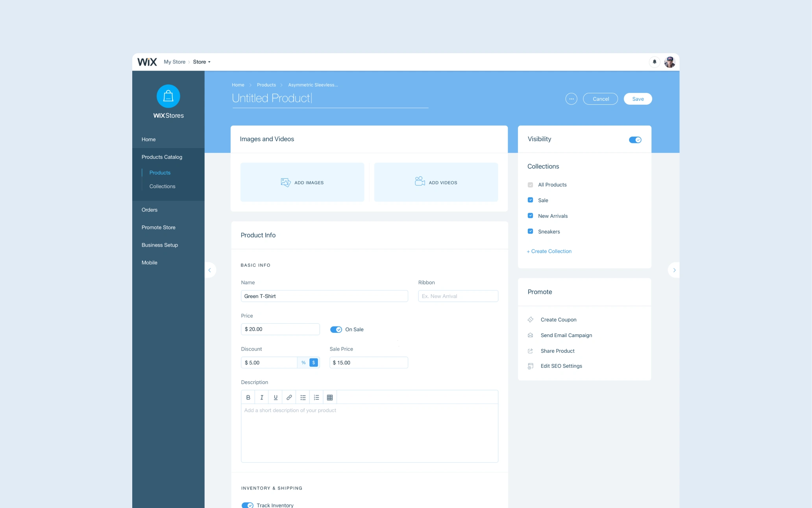Click the insert table icon
The image size is (812, 508).
[x=330, y=397]
